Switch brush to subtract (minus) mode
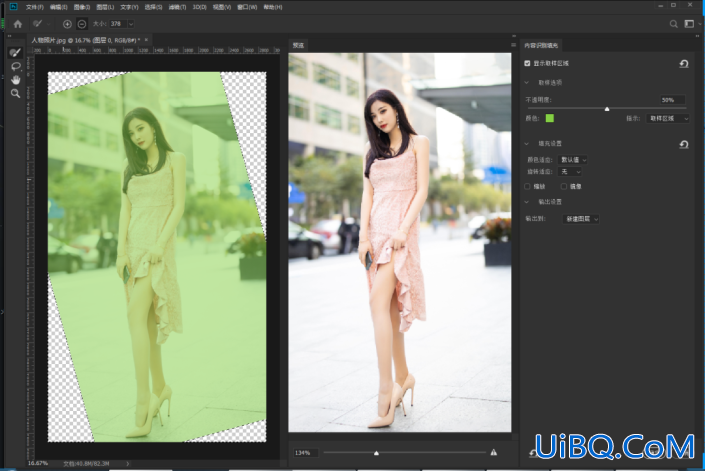This screenshot has width=705, height=471. (82, 24)
